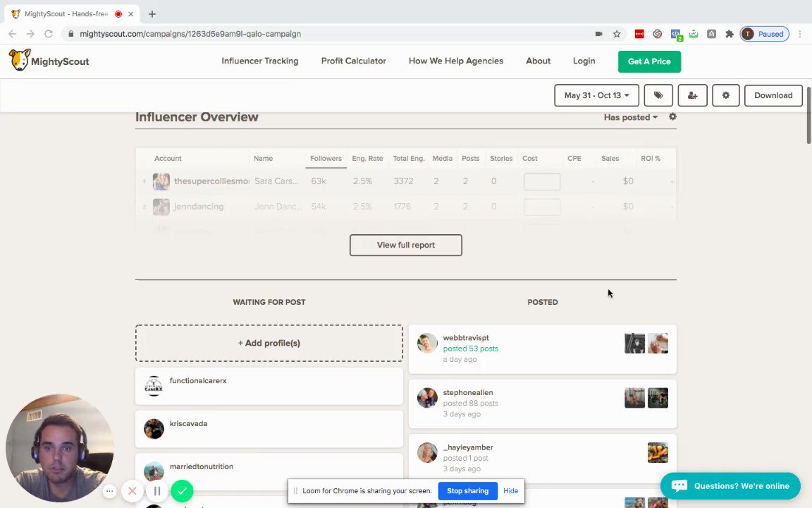Screen dimensions: 812x508
Task: Expand the Has posted filter dropdown
Action: pyautogui.click(x=630, y=117)
